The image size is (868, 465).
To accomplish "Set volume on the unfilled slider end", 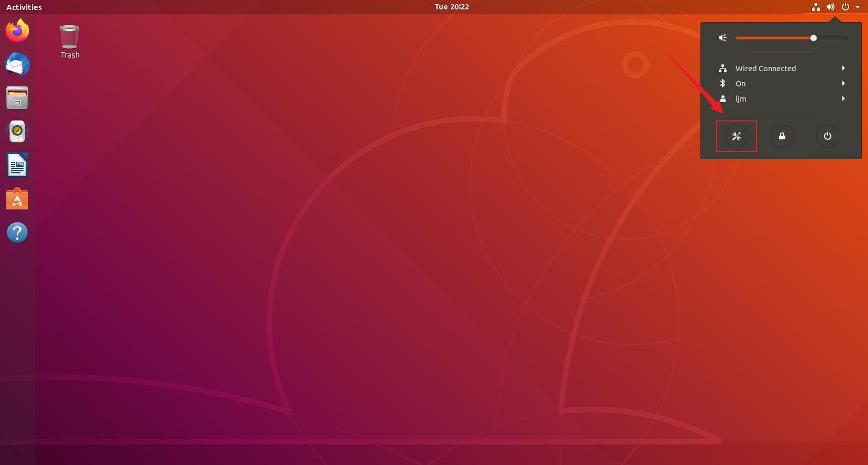I will pos(832,38).
